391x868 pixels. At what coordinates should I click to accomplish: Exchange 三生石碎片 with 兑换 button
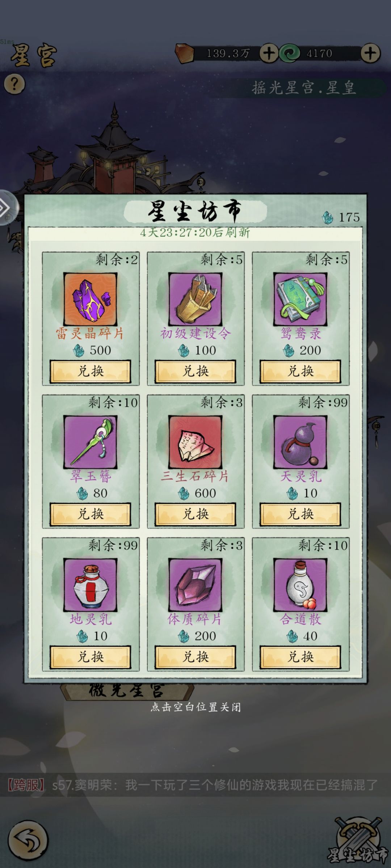tap(195, 514)
